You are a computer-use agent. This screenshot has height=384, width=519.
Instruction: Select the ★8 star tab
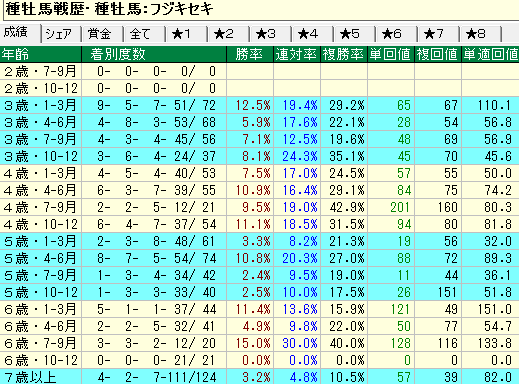(481, 34)
